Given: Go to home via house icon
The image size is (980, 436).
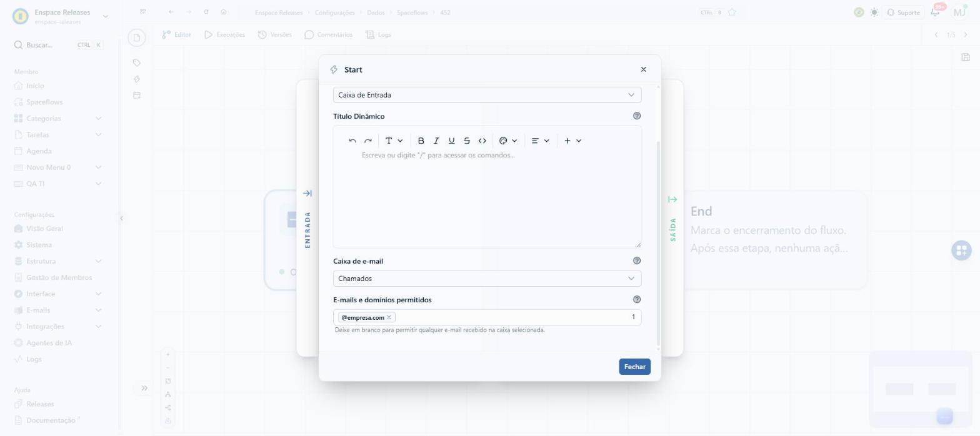Looking at the screenshot, I should click(224, 12).
